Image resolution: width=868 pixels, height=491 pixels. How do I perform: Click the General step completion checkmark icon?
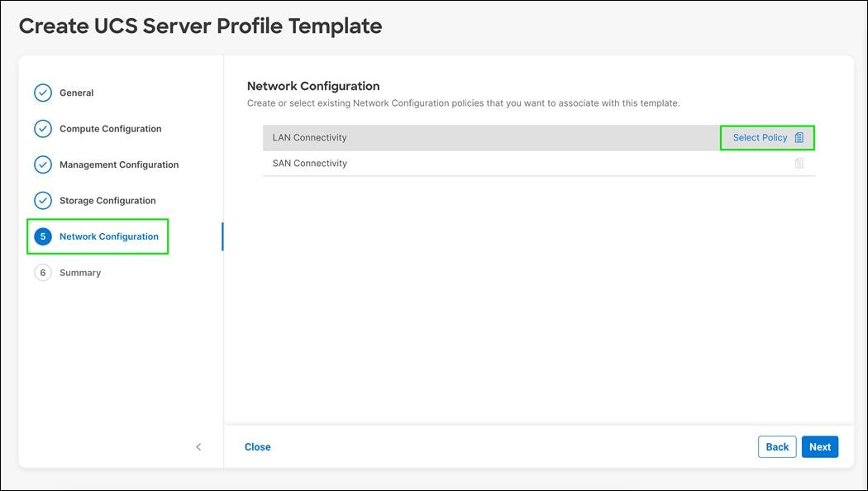click(x=43, y=93)
